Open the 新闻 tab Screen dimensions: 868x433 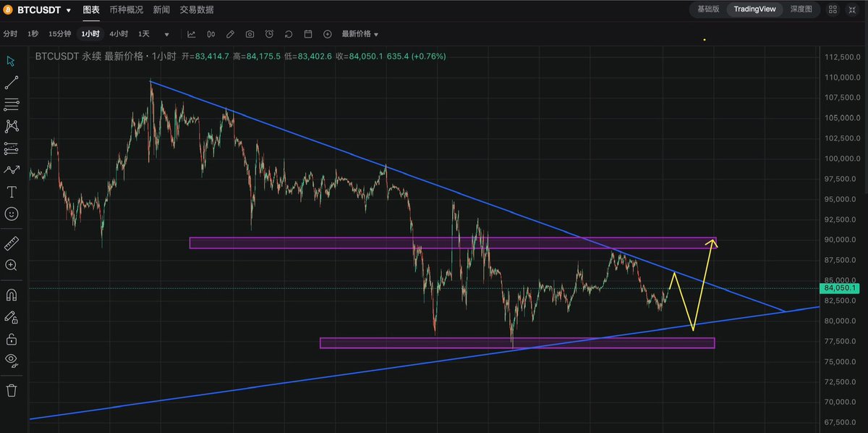(x=161, y=10)
